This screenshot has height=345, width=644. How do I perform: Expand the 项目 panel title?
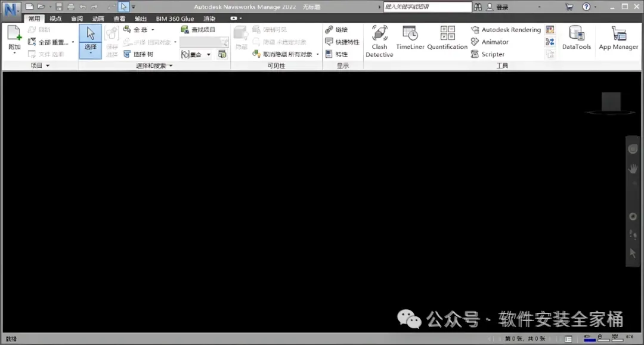[x=41, y=66]
